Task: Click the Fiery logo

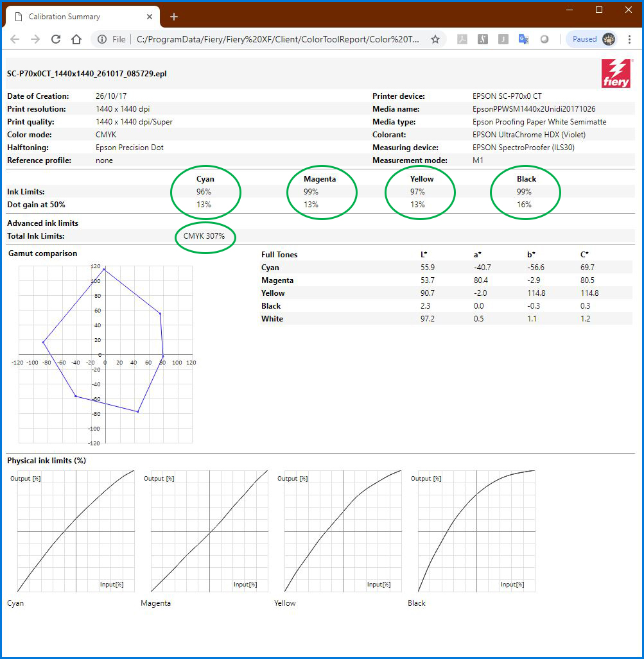Action: [616, 73]
